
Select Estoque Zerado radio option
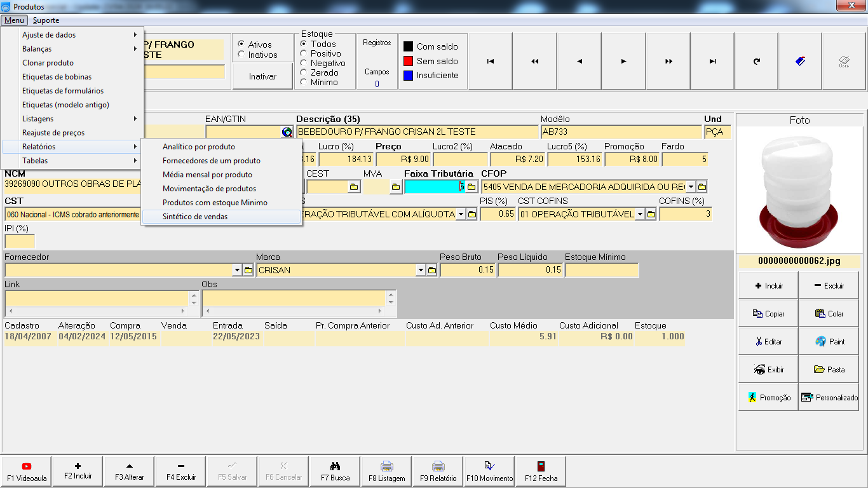pos(303,72)
